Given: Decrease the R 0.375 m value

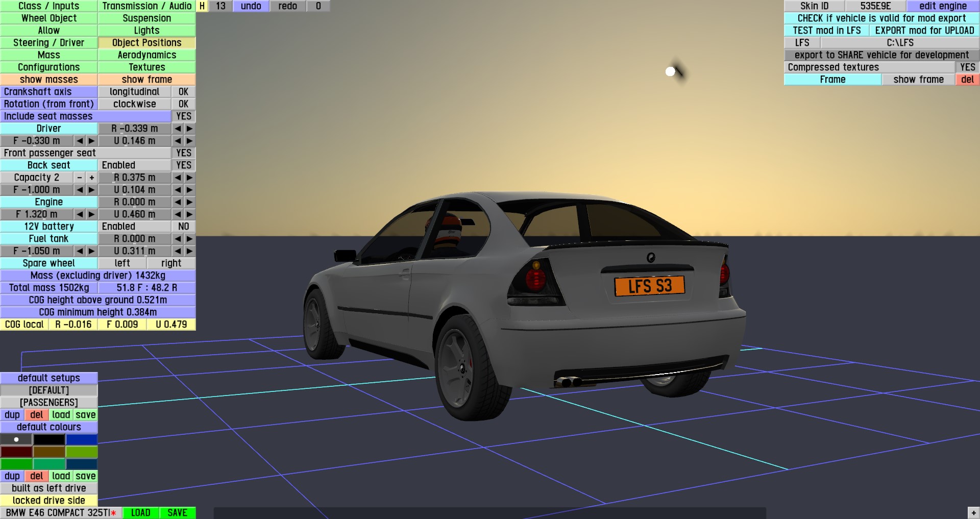Looking at the screenshot, I should click(178, 178).
